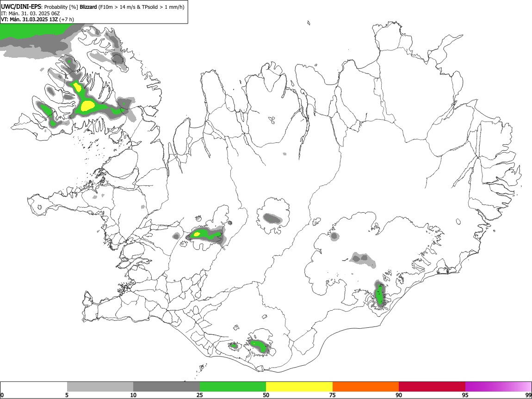Click the UWC/DINI-EPS title text

pos(21,7)
